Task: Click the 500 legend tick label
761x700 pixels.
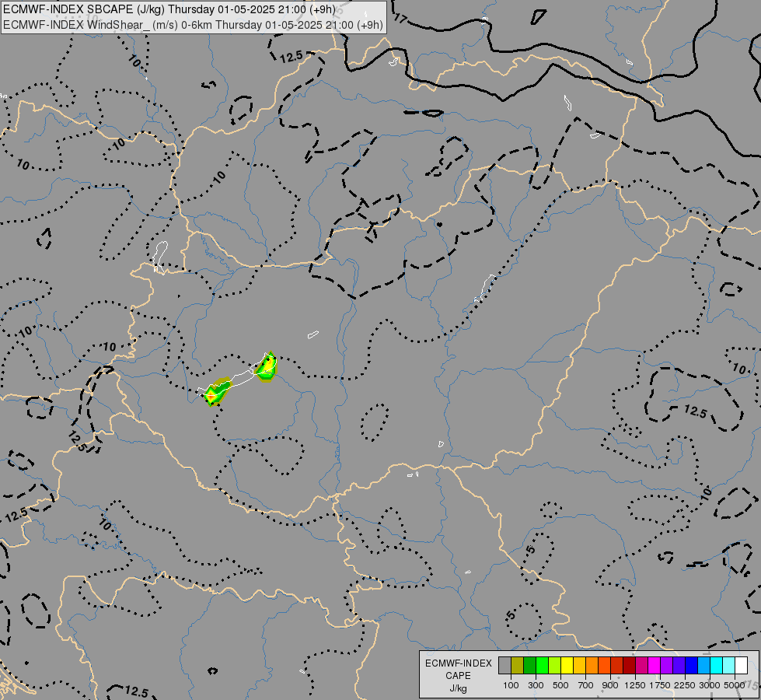Action: tap(560, 685)
